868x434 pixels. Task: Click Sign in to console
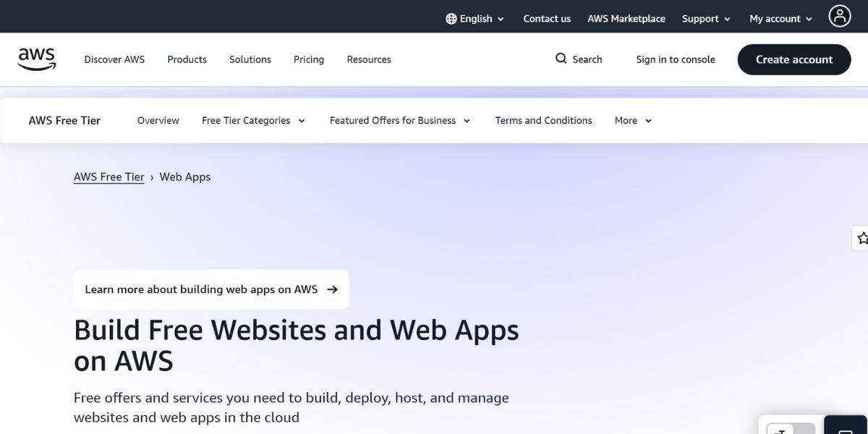pyautogui.click(x=675, y=59)
